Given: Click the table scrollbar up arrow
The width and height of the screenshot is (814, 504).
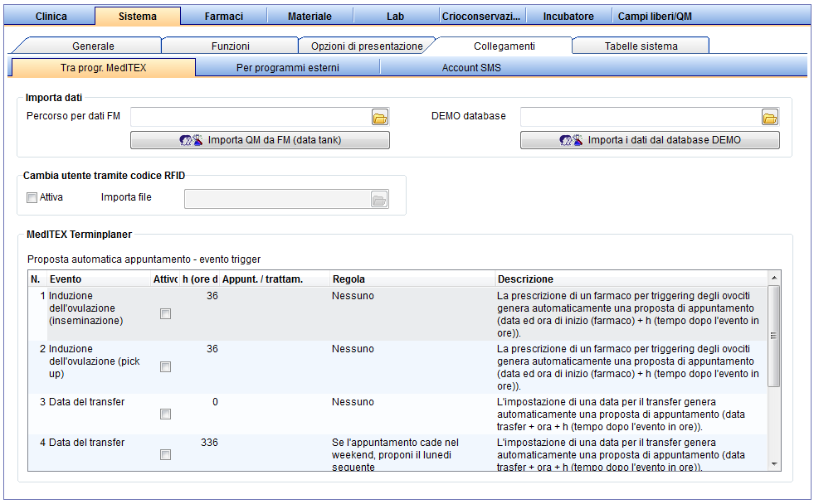Looking at the screenshot, I should click(x=774, y=278).
